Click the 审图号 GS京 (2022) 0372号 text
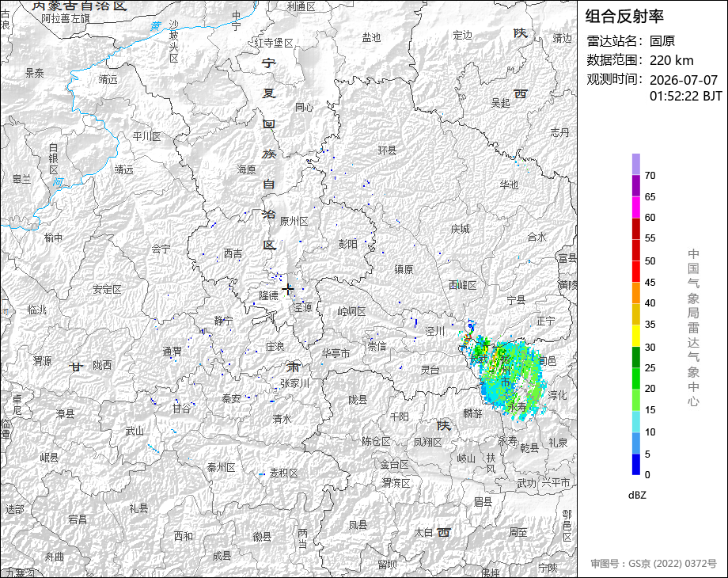The width and height of the screenshot is (728, 578). click(654, 564)
